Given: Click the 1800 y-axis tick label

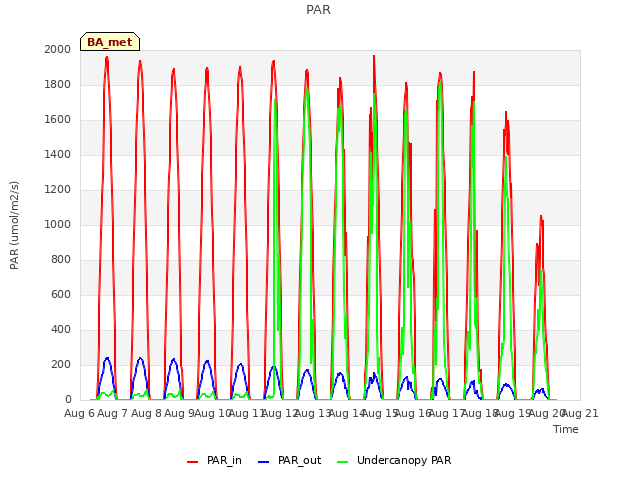Looking at the screenshot, I should coord(58,85).
